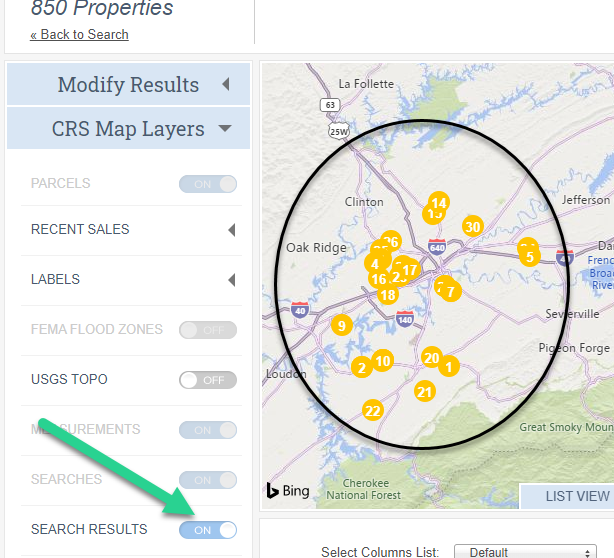Click the Sevierville map label

(572, 314)
